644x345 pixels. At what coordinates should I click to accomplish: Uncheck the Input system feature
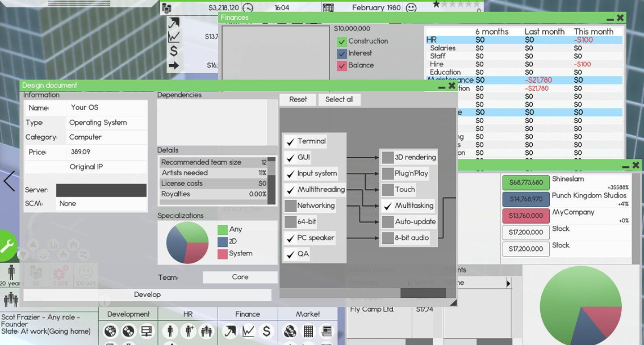point(290,174)
